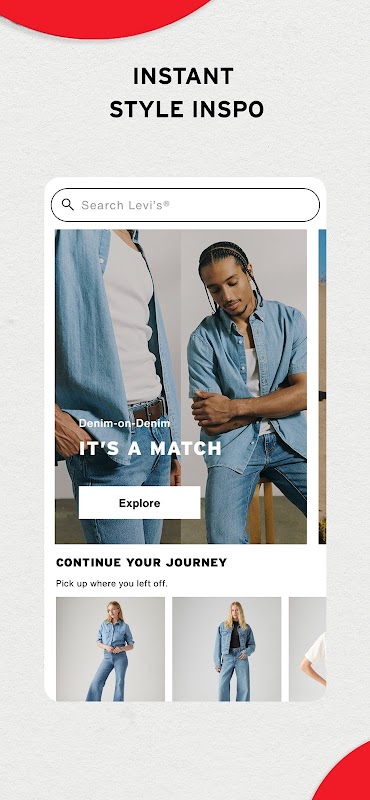This screenshot has height=800, width=370.
Task: Tap the white Explore button
Action: coord(139,503)
